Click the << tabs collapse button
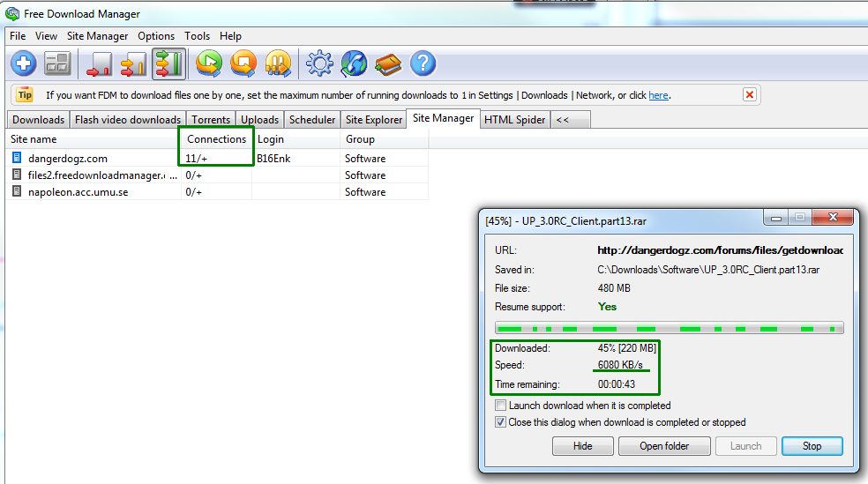 (570, 120)
